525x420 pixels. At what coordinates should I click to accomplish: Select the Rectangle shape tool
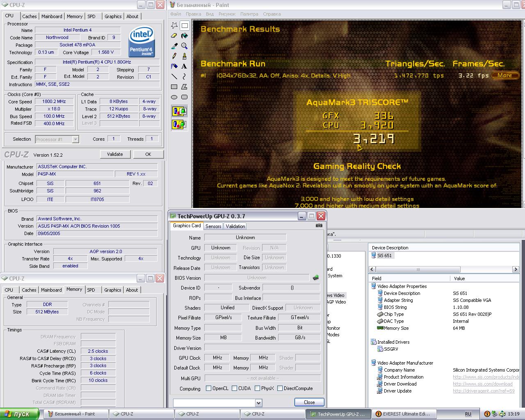coord(174,87)
